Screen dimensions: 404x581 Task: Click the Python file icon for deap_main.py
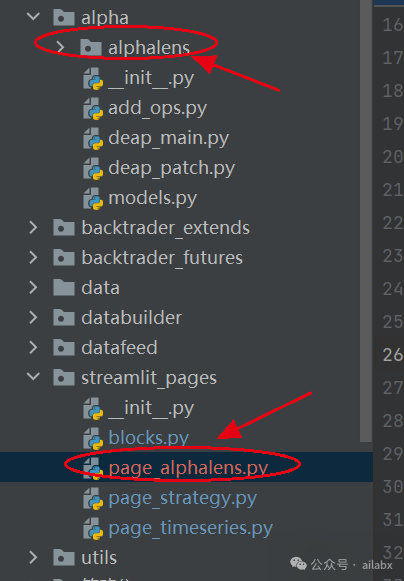pyautogui.click(x=93, y=139)
